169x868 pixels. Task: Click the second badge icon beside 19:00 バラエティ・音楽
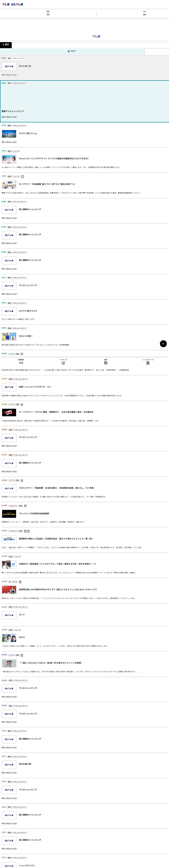[x=28, y=531]
